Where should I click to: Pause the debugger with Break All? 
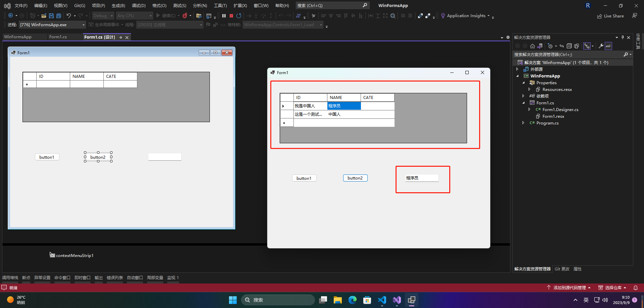pyautogui.click(x=224, y=16)
